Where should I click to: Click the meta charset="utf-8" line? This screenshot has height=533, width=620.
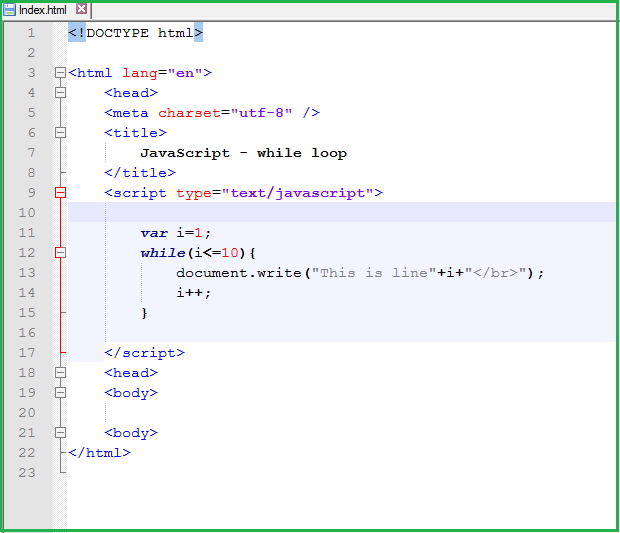(212, 113)
